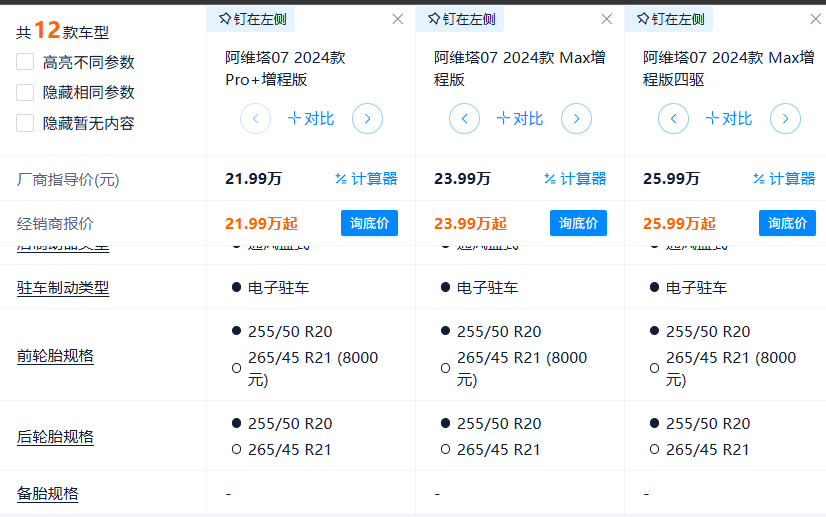Go to previous model in Max增程版四驱 column
Image resolution: width=826 pixels, height=517 pixels.
pyautogui.click(x=673, y=119)
